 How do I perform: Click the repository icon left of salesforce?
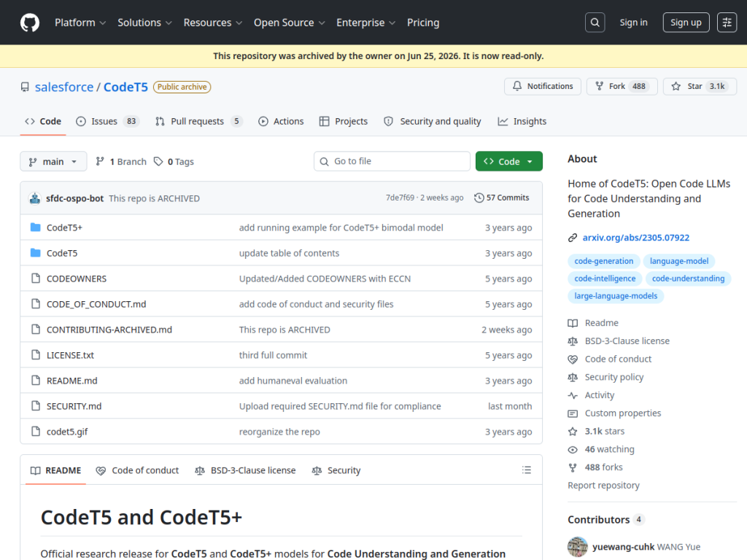tap(25, 87)
